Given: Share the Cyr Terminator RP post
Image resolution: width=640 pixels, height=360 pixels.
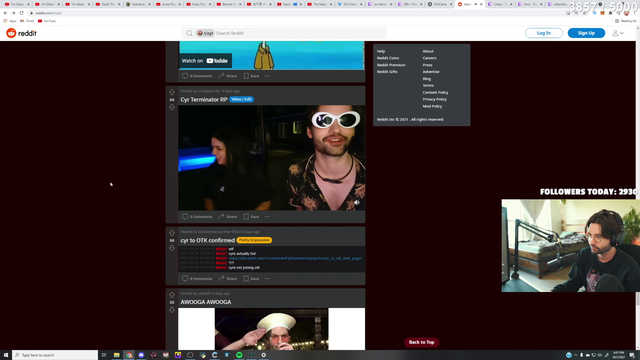Looking at the screenshot, I should pyautogui.click(x=227, y=217).
